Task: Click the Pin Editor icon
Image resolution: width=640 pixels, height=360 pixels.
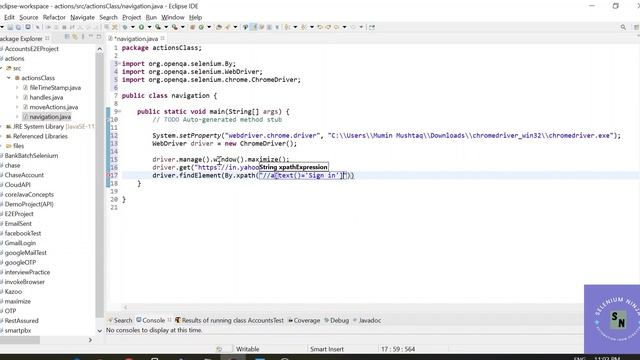Action: tap(372, 27)
